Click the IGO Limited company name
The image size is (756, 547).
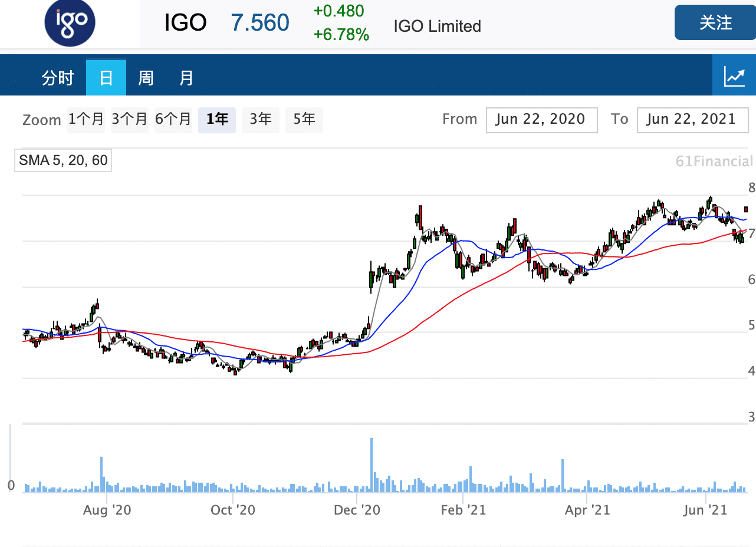[x=437, y=27]
